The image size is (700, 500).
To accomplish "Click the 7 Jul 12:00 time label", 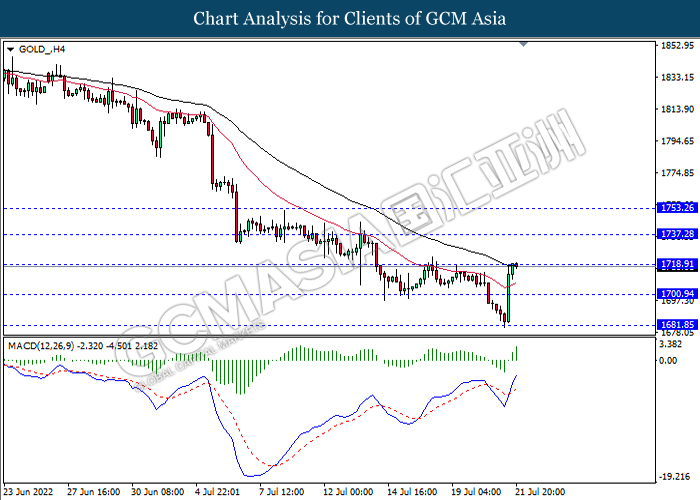I will (282, 492).
